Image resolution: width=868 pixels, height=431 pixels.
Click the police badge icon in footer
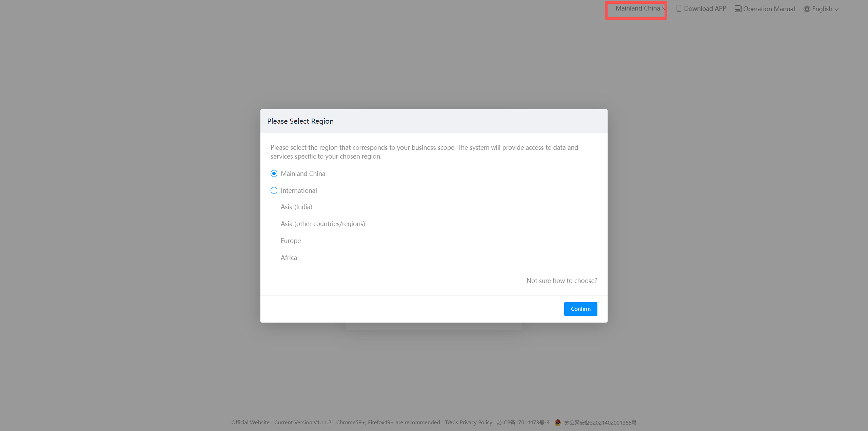[x=557, y=422]
